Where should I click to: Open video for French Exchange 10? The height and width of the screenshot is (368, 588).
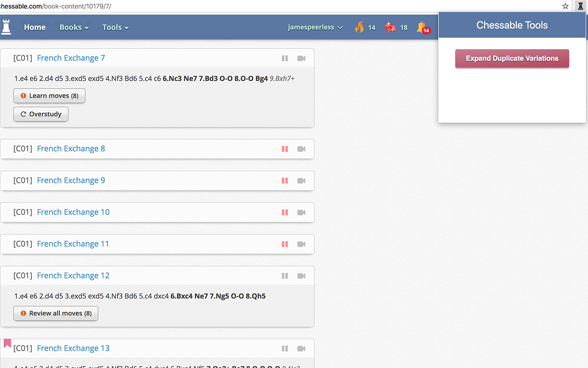click(x=301, y=213)
